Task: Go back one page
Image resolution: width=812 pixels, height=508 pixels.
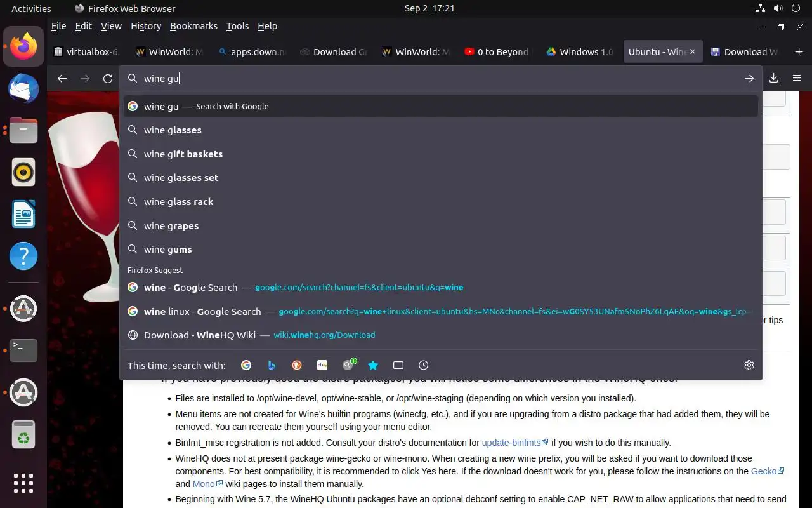Action: click(x=62, y=78)
